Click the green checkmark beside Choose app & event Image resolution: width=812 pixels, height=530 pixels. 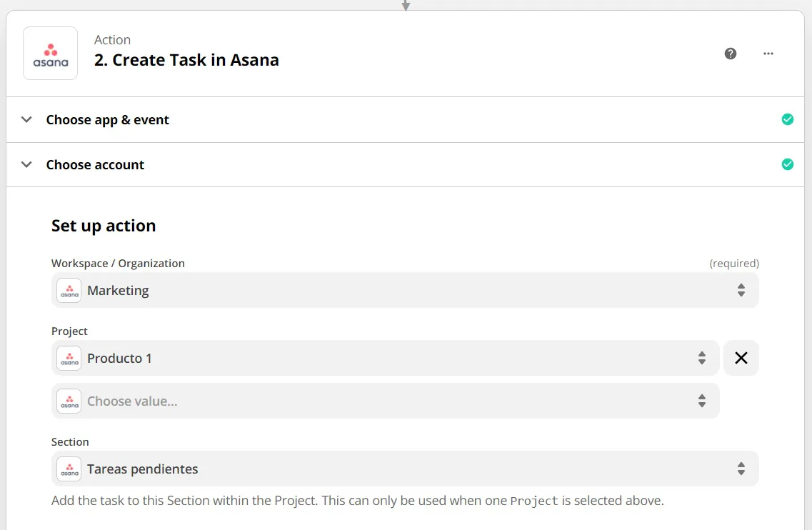click(x=788, y=119)
